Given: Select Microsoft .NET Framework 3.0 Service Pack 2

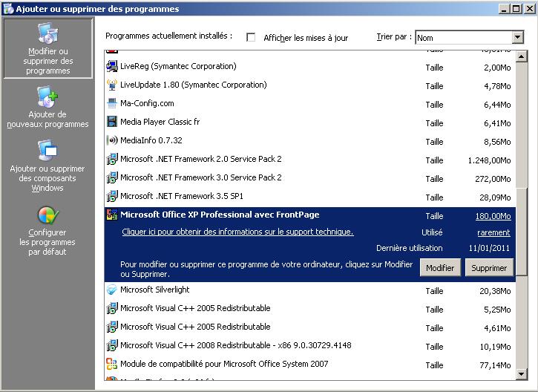Looking at the screenshot, I should point(200,177).
